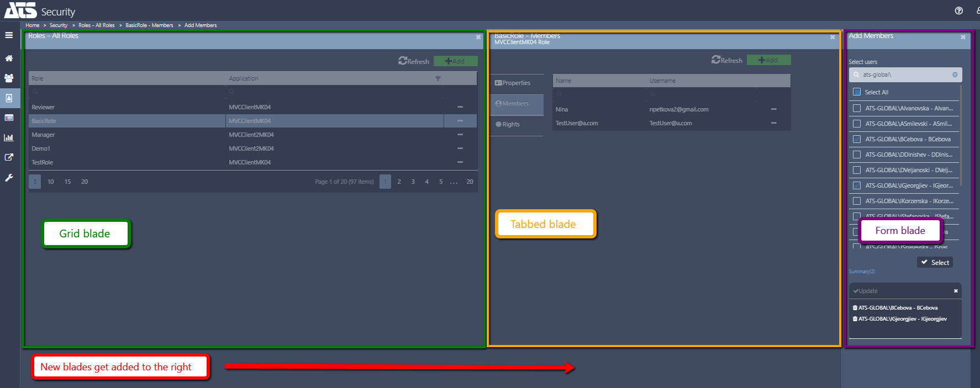Open the bar chart sidebar icon
980x388 pixels.
point(9,137)
